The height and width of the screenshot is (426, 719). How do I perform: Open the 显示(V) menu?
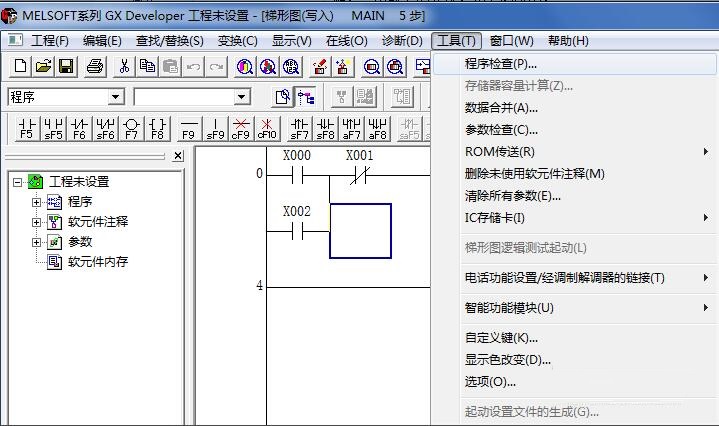(292, 41)
